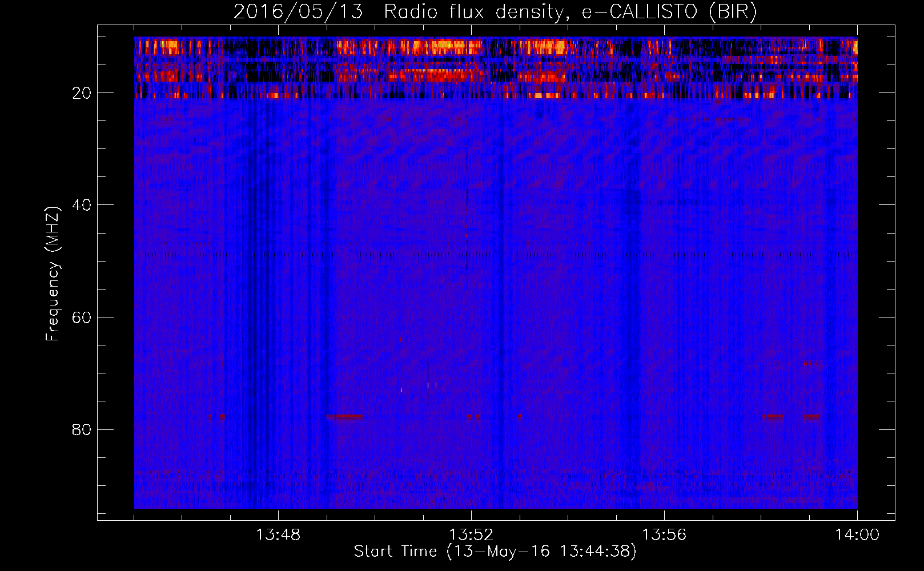Click the '80' frequency tick label
Screen dimensions: 924x571
click(x=82, y=430)
